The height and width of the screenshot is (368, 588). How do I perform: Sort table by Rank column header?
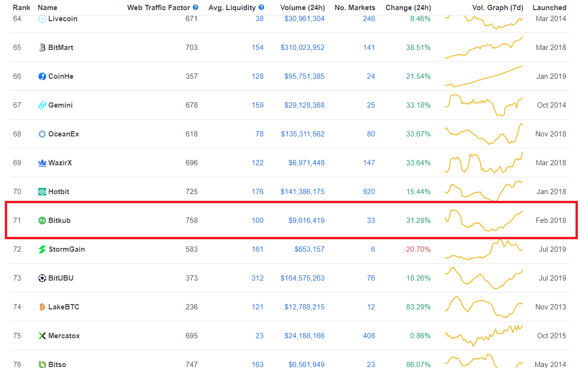point(22,8)
